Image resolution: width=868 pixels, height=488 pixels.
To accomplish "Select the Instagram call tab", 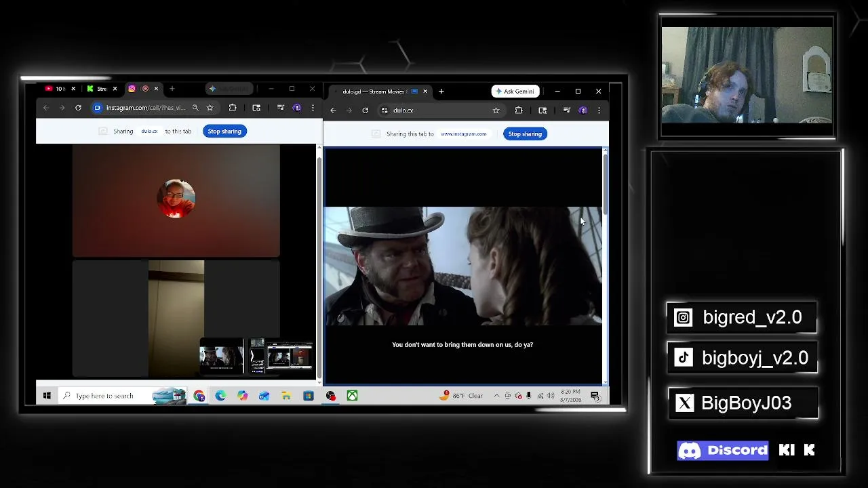I will pyautogui.click(x=142, y=89).
